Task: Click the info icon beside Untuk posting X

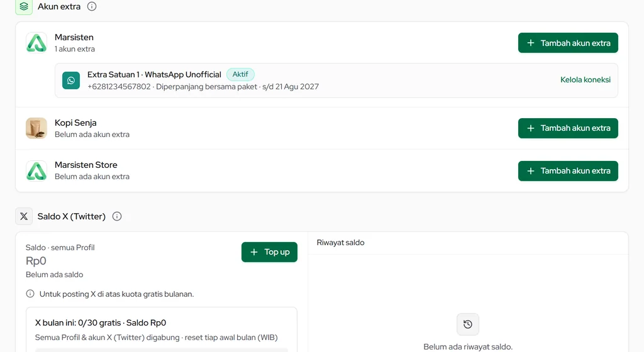Action: [30, 294]
